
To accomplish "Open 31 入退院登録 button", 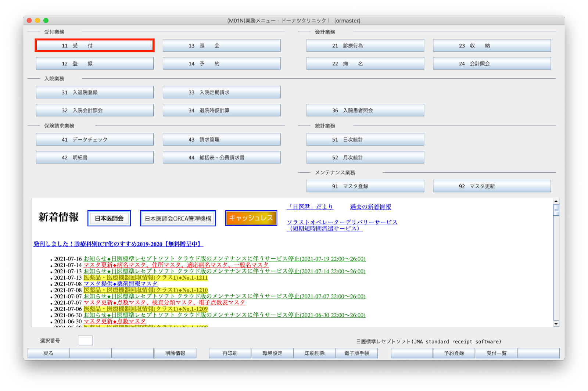I will [x=94, y=92].
